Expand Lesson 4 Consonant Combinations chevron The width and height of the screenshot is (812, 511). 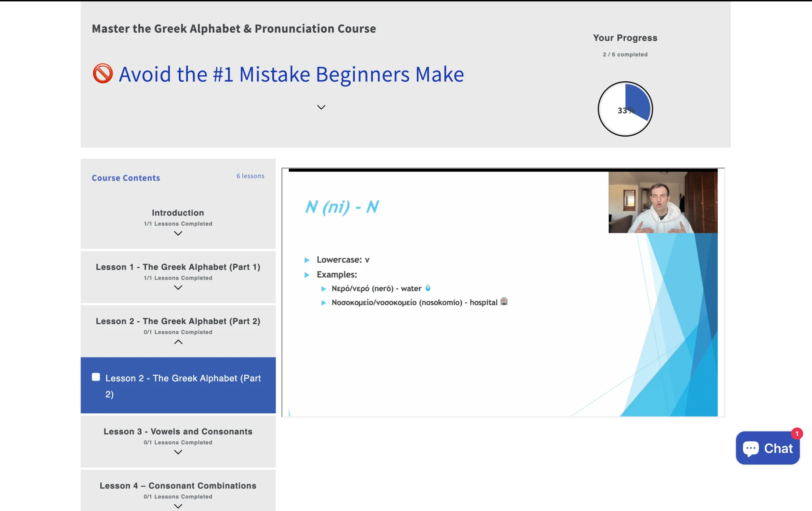click(178, 506)
